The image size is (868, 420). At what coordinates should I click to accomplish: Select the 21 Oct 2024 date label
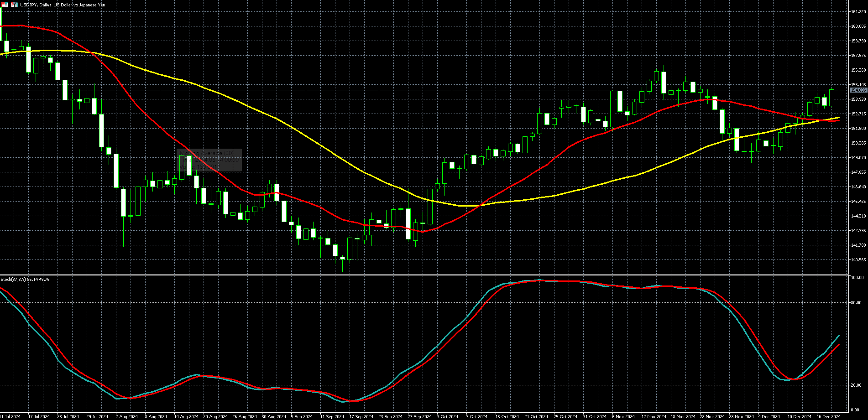536,416
